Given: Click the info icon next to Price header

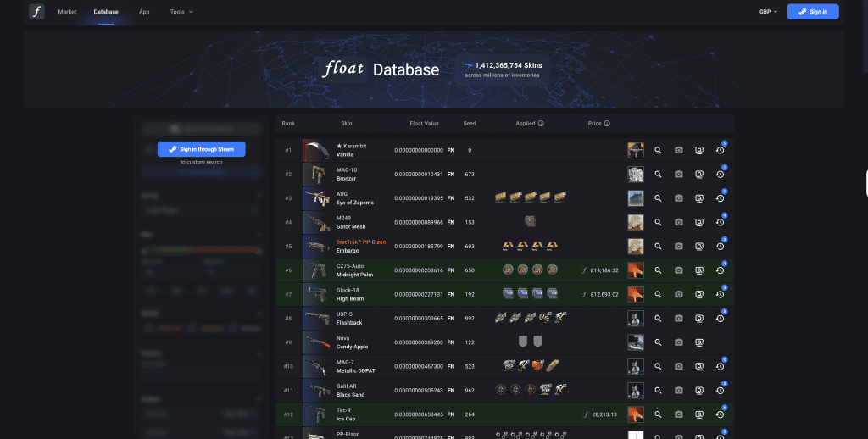Looking at the screenshot, I should [607, 124].
